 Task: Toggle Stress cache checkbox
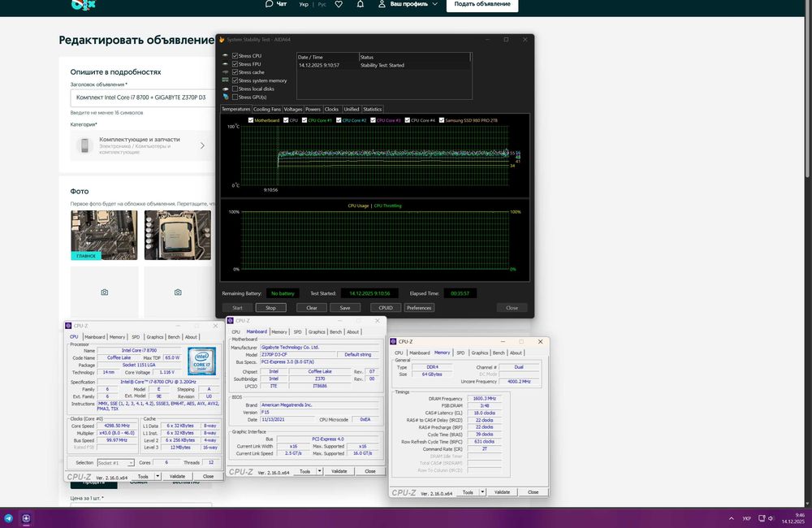235,72
